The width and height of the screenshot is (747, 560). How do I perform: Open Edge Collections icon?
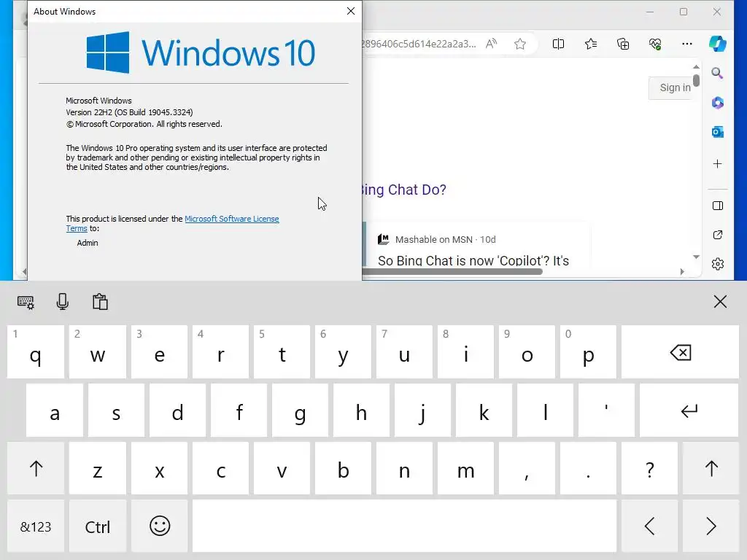623,44
